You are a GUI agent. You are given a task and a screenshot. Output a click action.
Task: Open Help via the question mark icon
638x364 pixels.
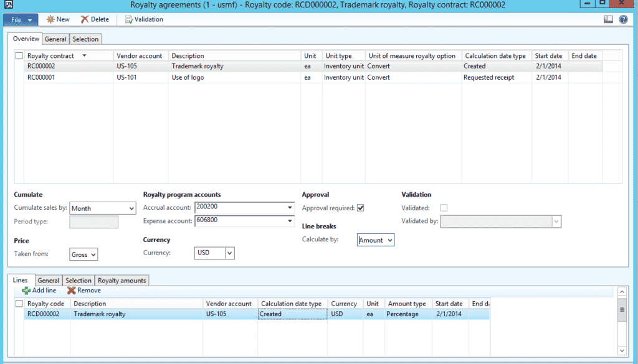623,19
